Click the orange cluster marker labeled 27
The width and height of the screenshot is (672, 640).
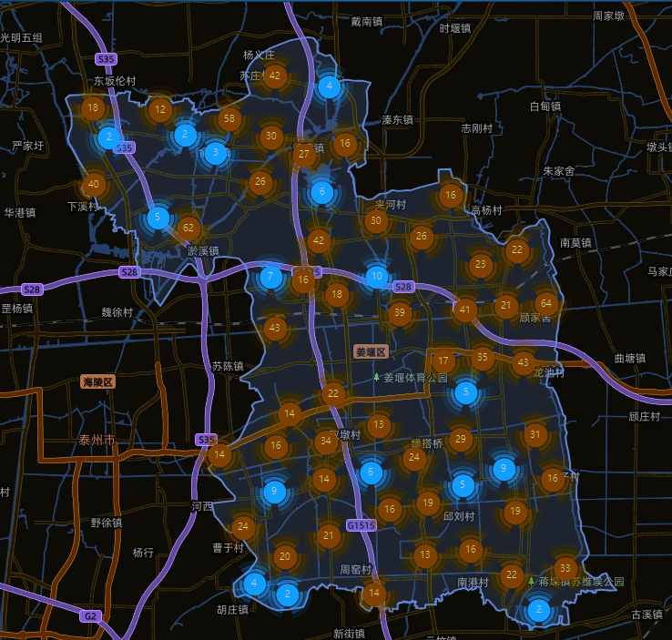pos(304,155)
